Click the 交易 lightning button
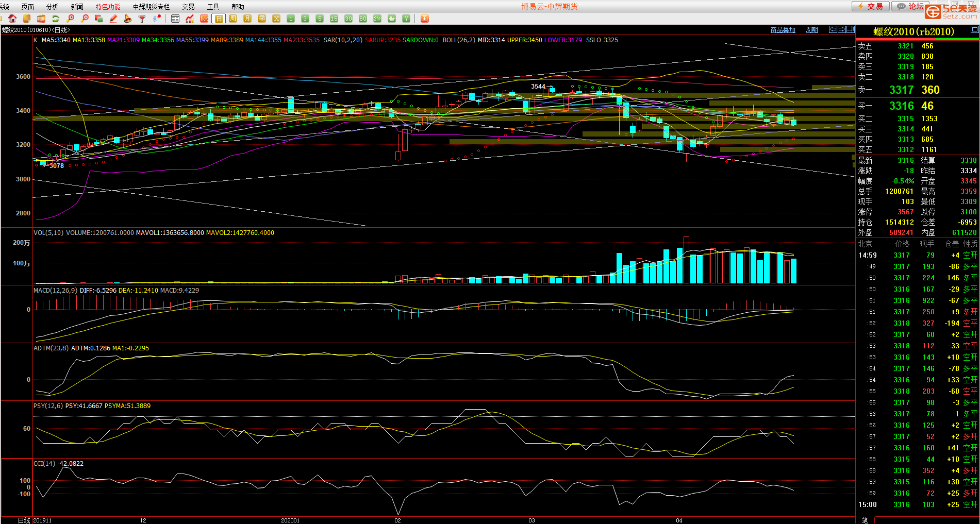 click(870, 6)
